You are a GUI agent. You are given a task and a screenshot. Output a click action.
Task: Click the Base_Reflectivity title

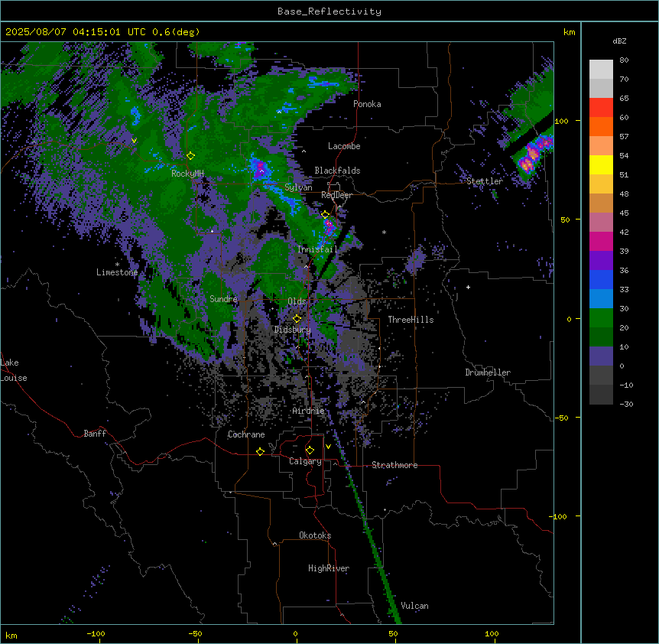tap(329, 11)
